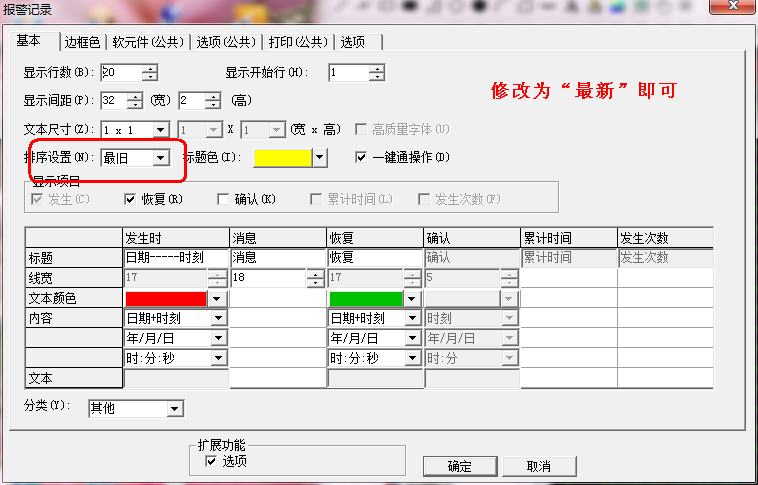Uncheck the 恢复 display item checkbox
Screen dimensions: 758x485
tap(130, 199)
